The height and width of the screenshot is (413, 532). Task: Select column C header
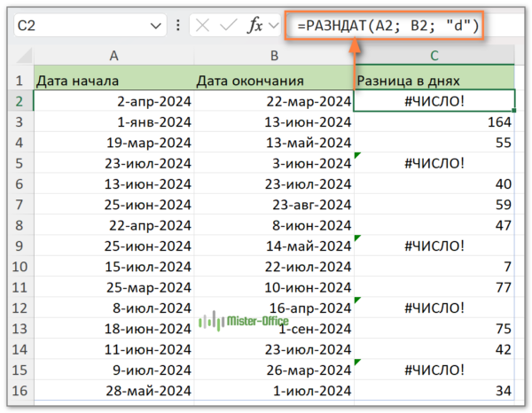tap(434, 55)
